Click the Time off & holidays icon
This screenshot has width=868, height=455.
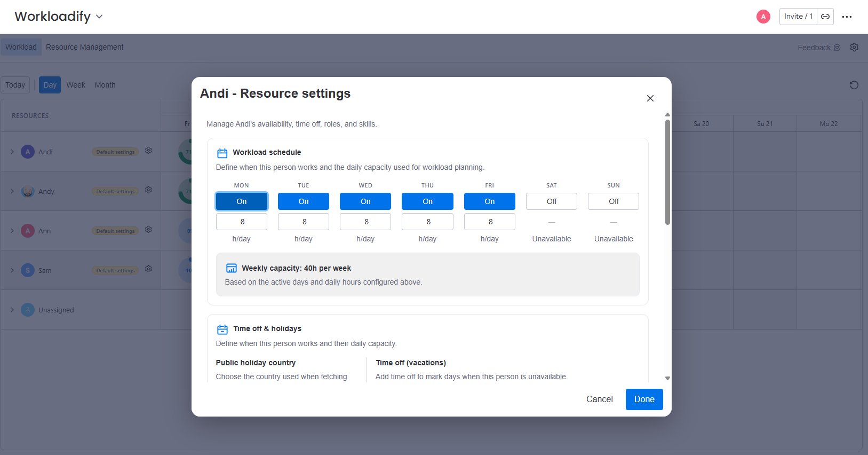pos(222,329)
